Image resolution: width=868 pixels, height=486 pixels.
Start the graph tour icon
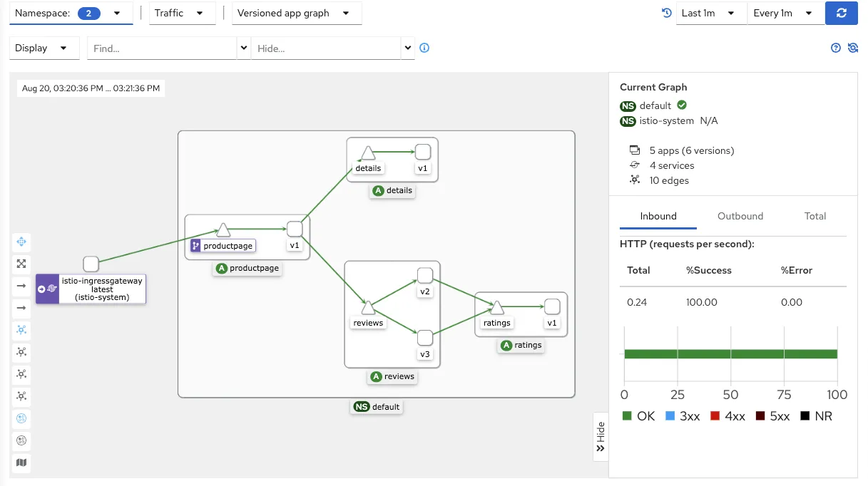(852, 48)
